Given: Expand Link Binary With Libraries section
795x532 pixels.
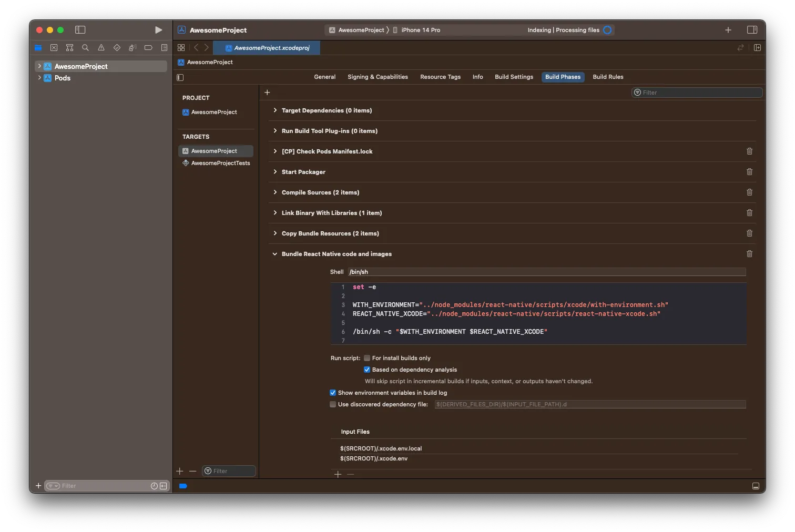Looking at the screenshot, I should click(x=275, y=213).
